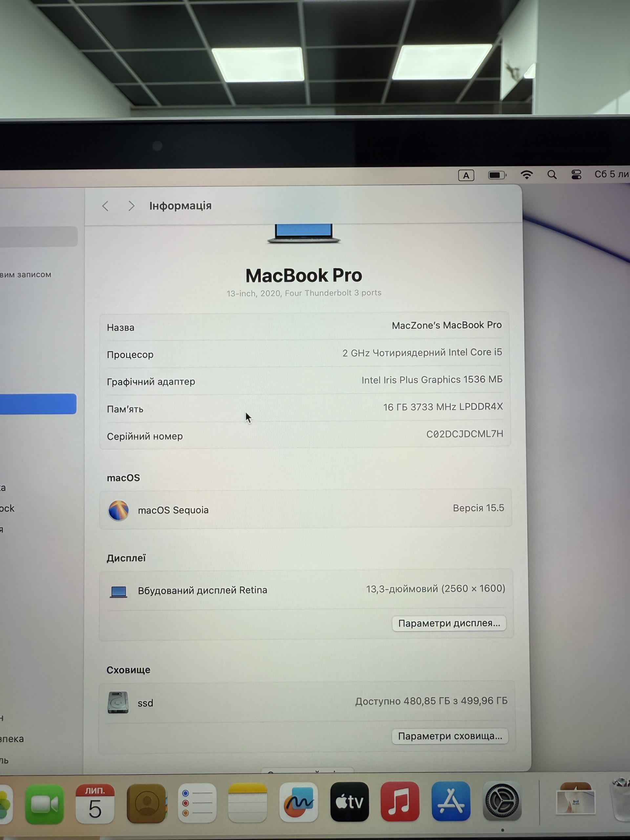
Task: Open Calendar from the Dock
Action: (x=95, y=803)
